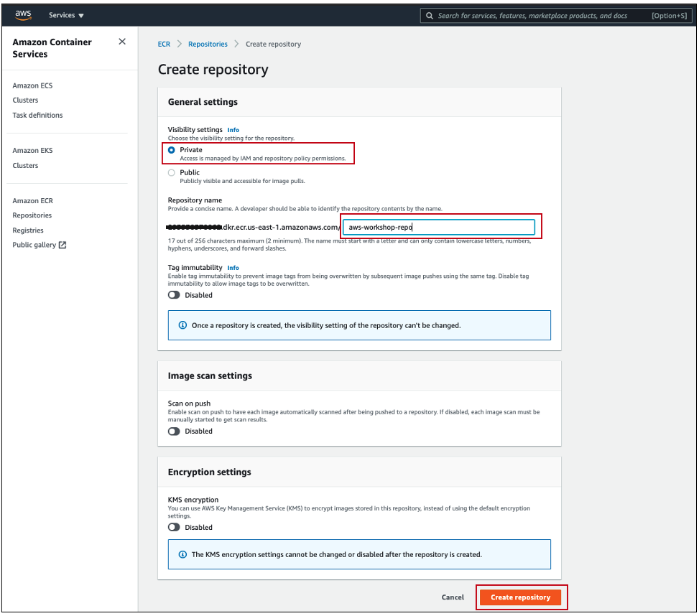Image resolution: width=699 pixels, height=616 pixels.
Task: Click the '17 out of 256 characters' hint
Action: pyautogui.click(x=349, y=245)
